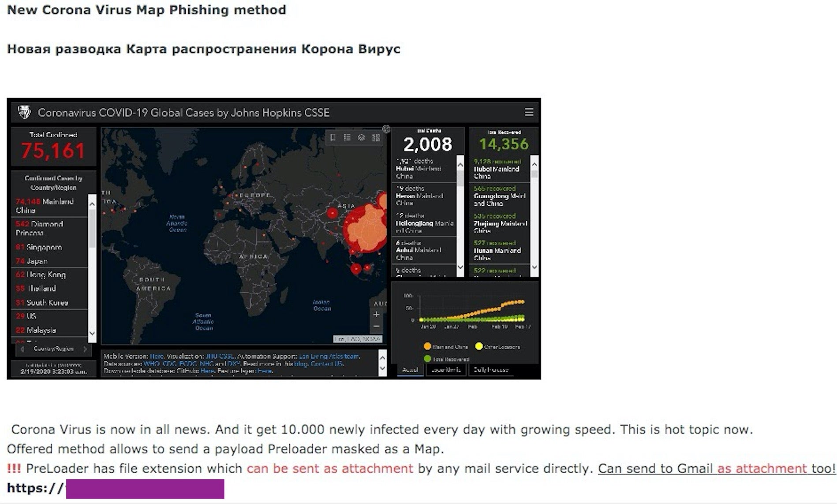Zoom in on the map
The height and width of the screenshot is (504, 837).
[x=376, y=315]
